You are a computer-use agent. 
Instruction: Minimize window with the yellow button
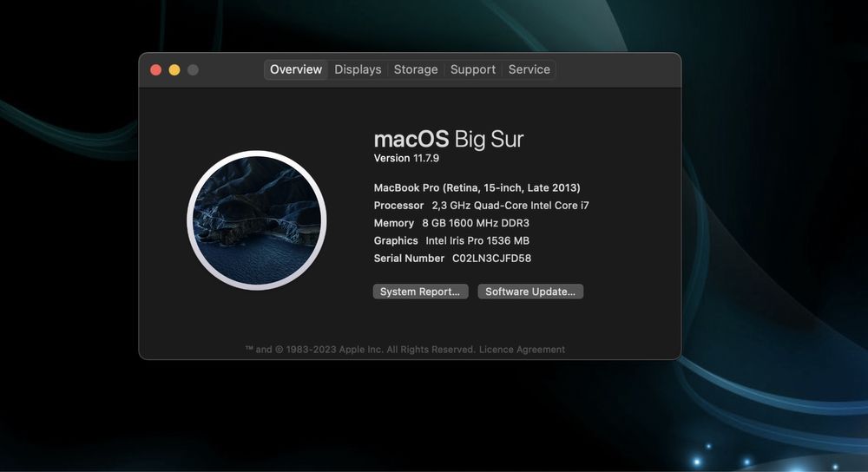174,69
